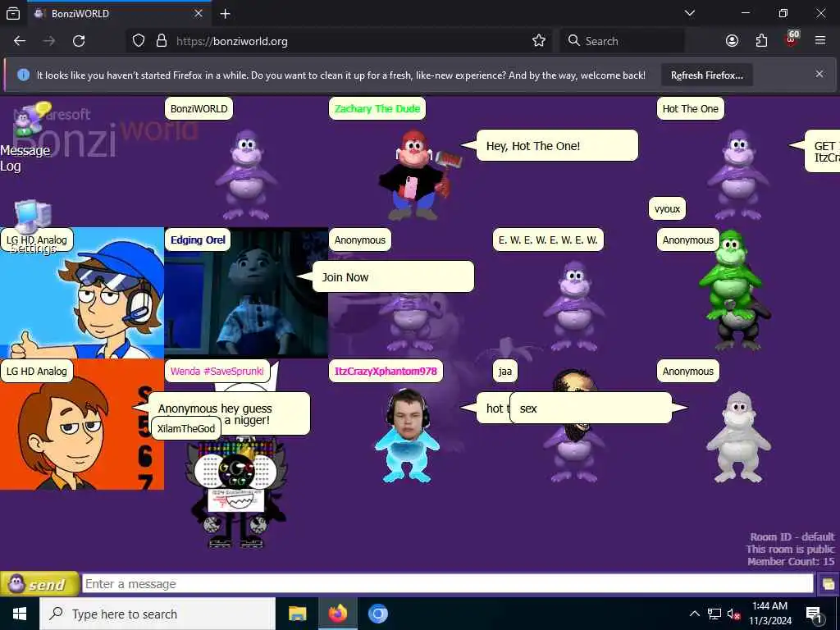Open File Explorer from the taskbar
Viewport: 840px width, 630px height.
[x=297, y=614]
